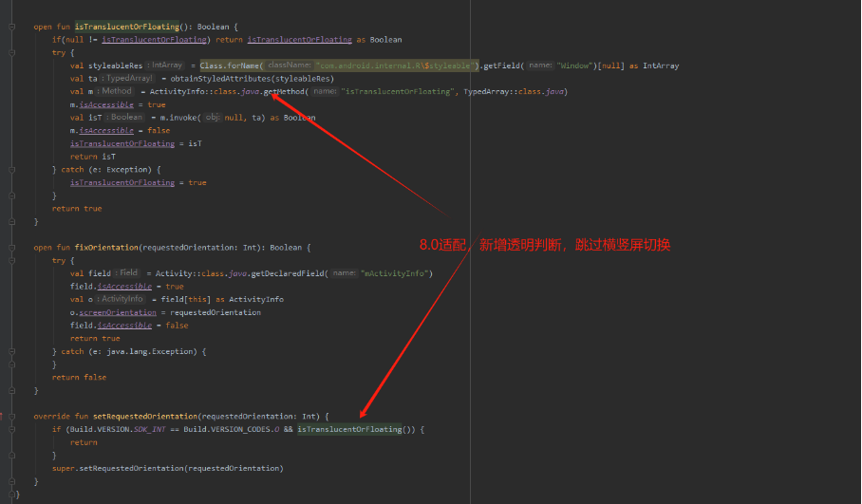This screenshot has width=862, height=504.
Task: Click the "mActivityInfo" string literal
Action: click(396, 273)
